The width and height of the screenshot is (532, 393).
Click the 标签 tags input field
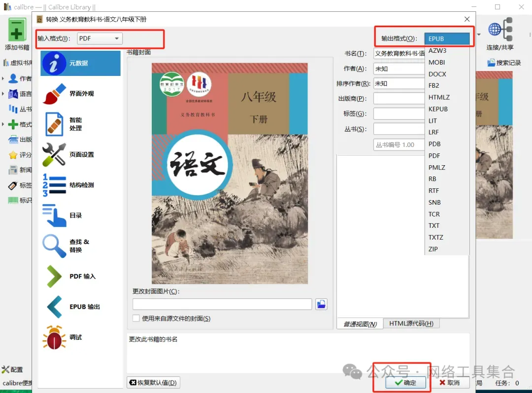pyautogui.click(x=399, y=114)
